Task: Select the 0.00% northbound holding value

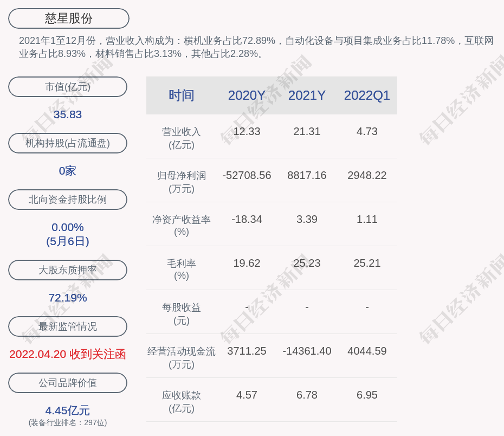Action: pyautogui.click(x=68, y=227)
